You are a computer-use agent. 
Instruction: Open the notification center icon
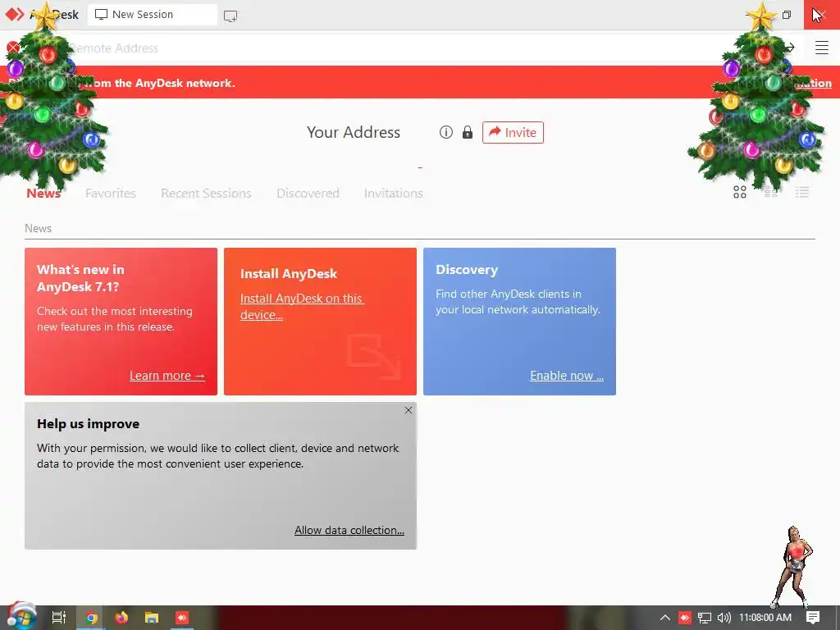(813, 618)
